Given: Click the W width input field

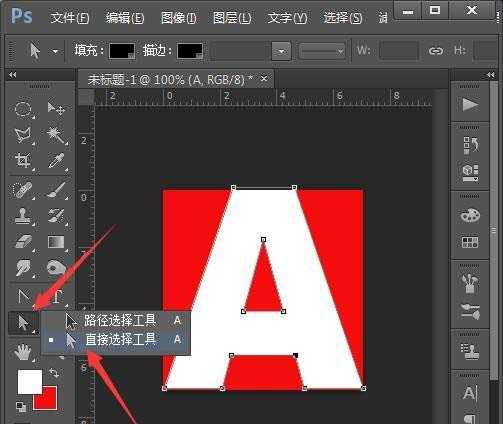Looking at the screenshot, I should click(x=399, y=51).
